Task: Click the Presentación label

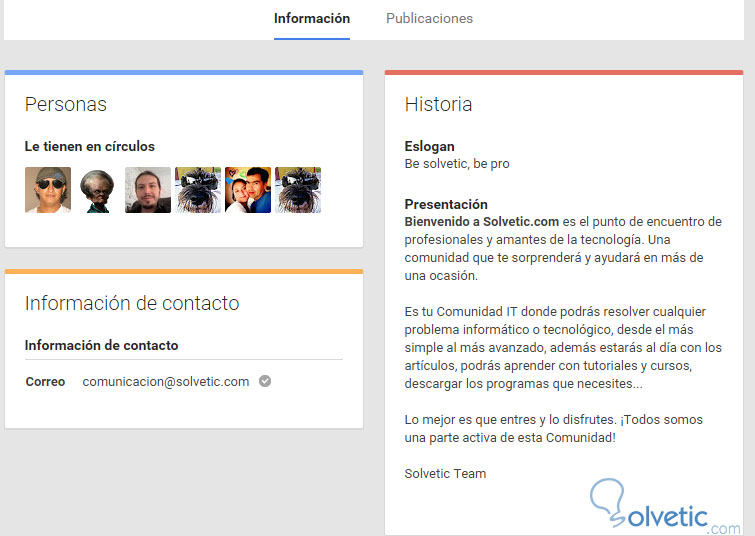Action: [x=446, y=204]
